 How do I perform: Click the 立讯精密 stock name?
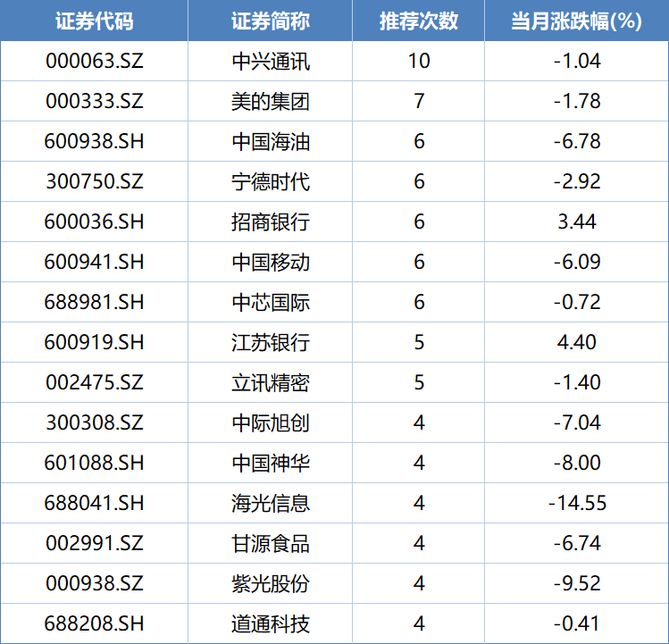(x=270, y=382)
